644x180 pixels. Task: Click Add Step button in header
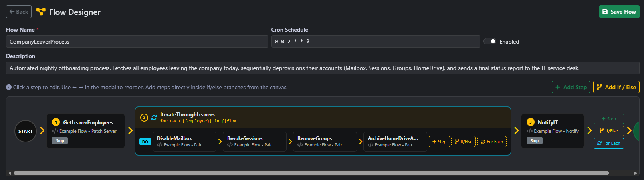[571, 87]
